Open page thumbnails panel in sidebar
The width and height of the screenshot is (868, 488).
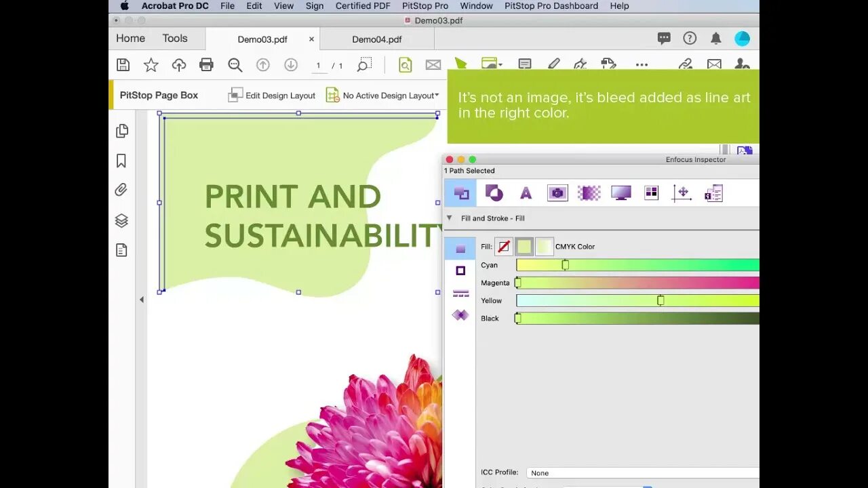tap(121, 131)
